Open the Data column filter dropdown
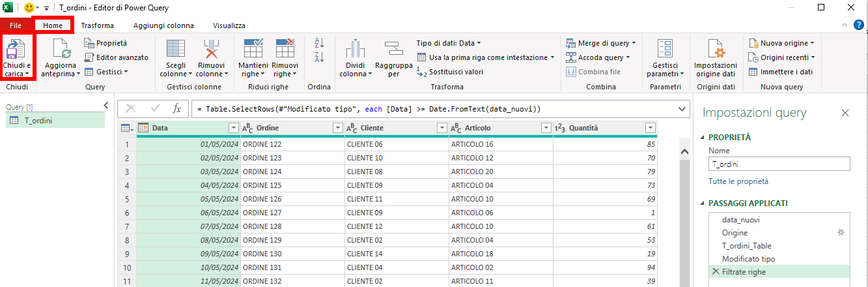Viewport: 868px width, 287px height. (x=234, y=128)
